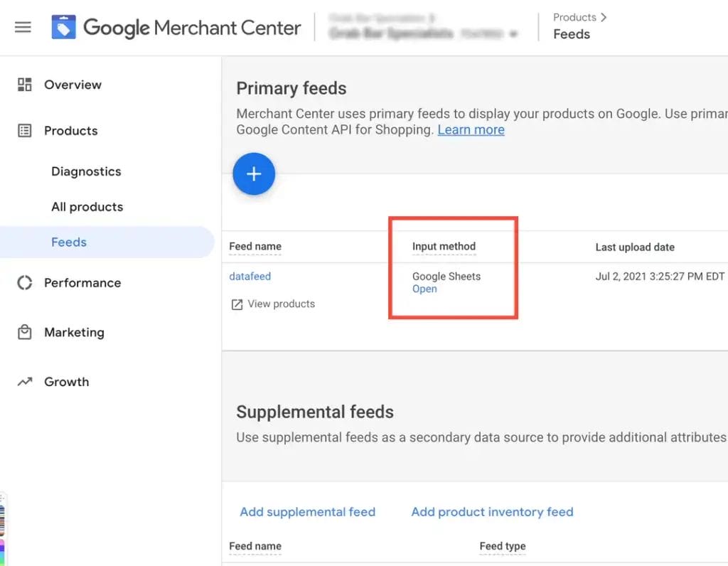Image resolution: width=728 pixels, height=566 pixels.
Task: Click the Growth trend arrow icon
Action: pyautogui.click(x=25, y=382)
